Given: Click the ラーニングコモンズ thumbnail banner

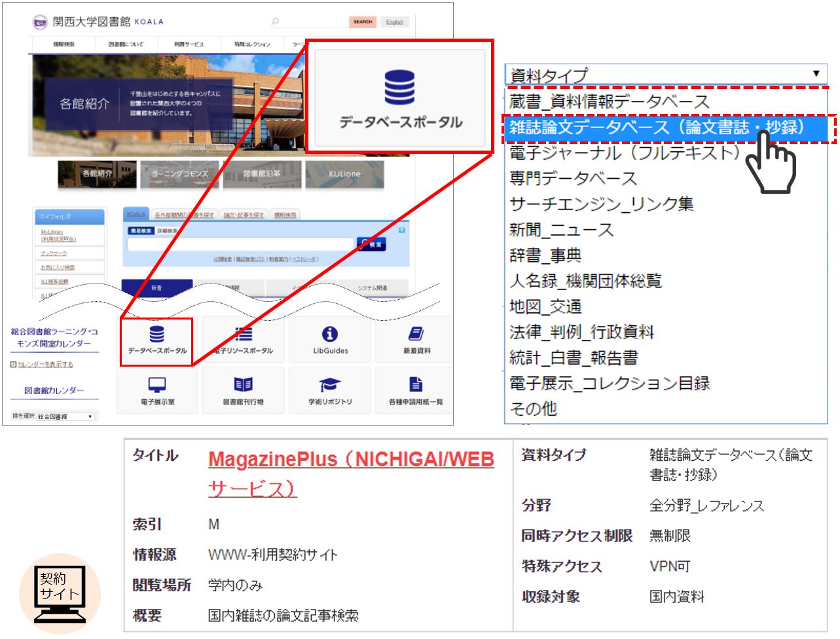Looking at the screenshot, I should point(179,173).
